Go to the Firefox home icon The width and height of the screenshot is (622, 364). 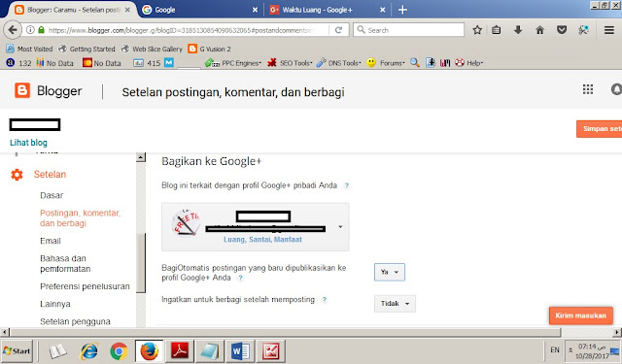(540, 30)
